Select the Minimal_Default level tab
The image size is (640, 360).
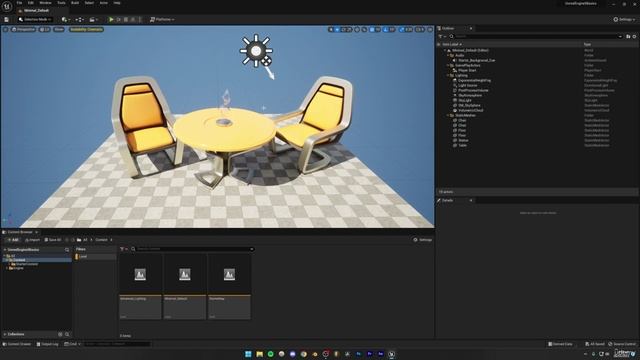coord(36,11)
